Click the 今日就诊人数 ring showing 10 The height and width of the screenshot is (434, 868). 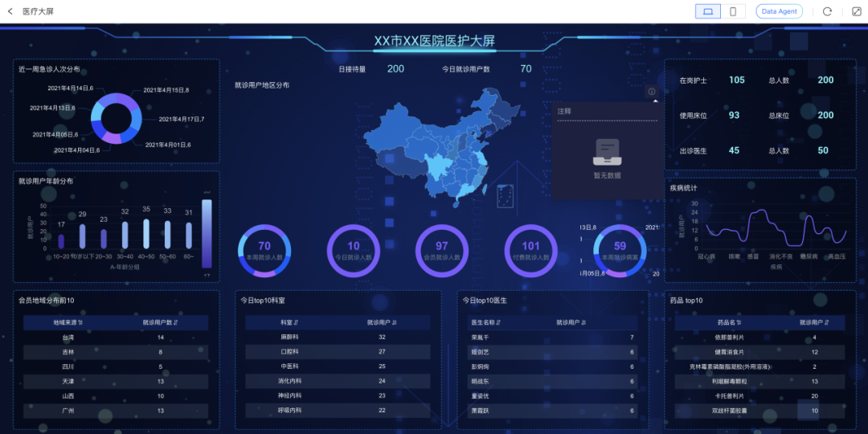pyautogui.click(x=353, y=251)
